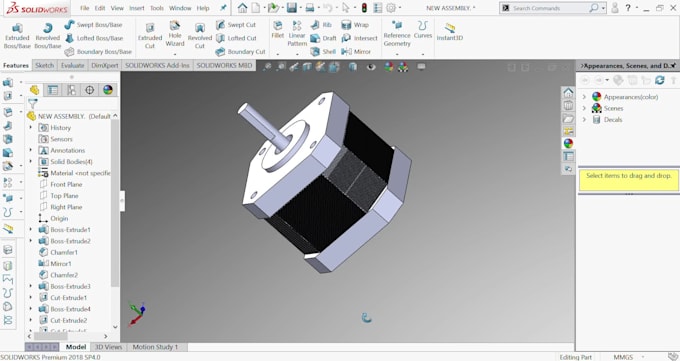The image size is (680, 361).
Task: Switch to the Evaluate tab
Action: pyautogui.click(x=72, y=65)
